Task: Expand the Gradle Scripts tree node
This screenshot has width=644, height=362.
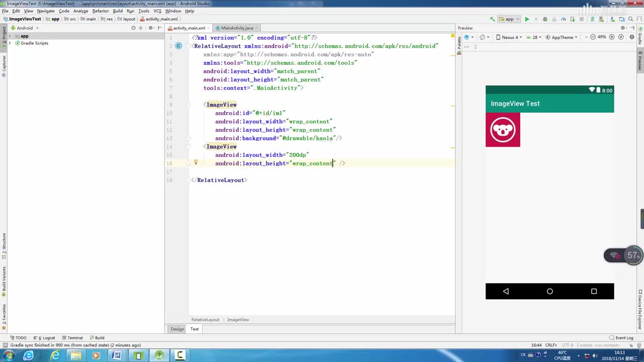Action: 10,43
